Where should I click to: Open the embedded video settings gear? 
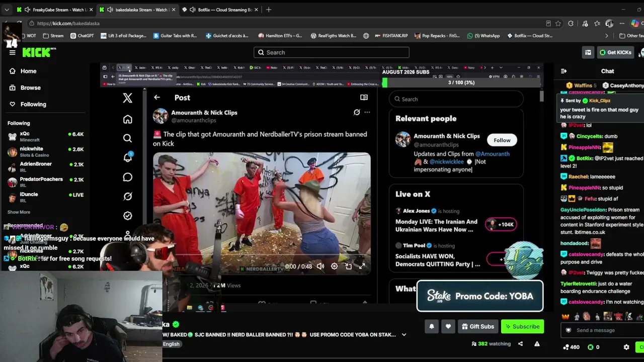[334, 266]
